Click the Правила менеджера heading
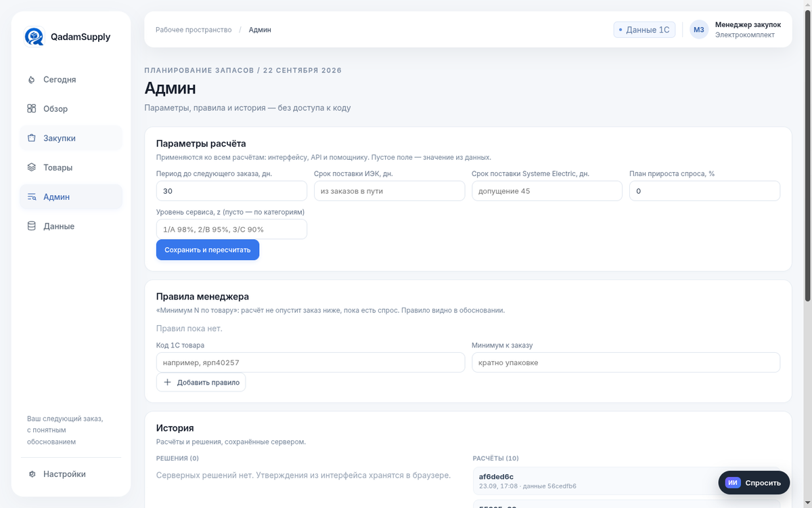Viewport: 812px width, 508px height. point(202,297)
